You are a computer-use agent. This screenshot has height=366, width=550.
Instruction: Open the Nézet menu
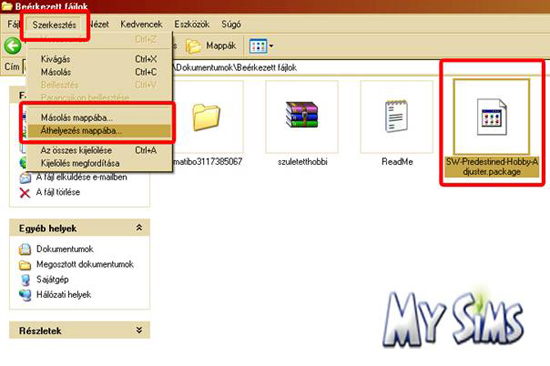click(99, 24)
